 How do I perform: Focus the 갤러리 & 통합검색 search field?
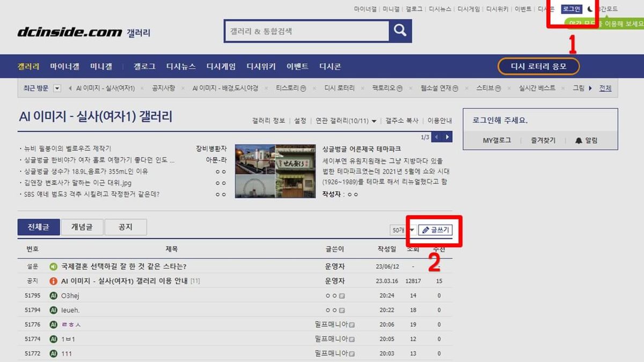[307, 31]
